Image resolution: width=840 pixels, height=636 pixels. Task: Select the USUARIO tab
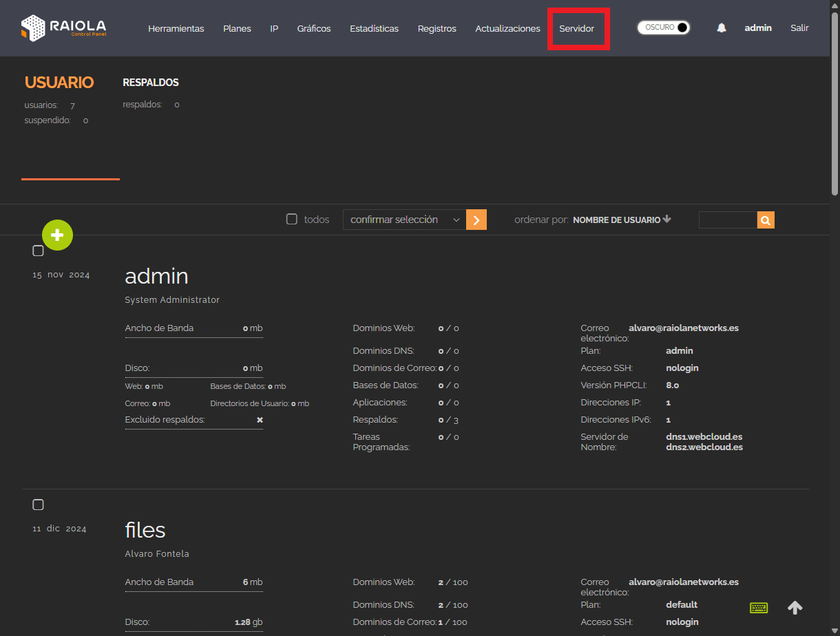point(59,83)
